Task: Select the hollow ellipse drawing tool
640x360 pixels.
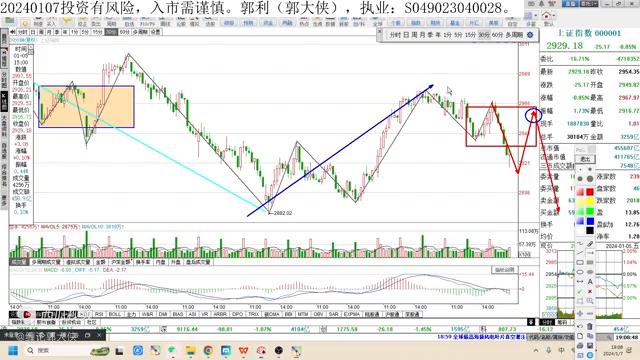Action: pos(580,272)
